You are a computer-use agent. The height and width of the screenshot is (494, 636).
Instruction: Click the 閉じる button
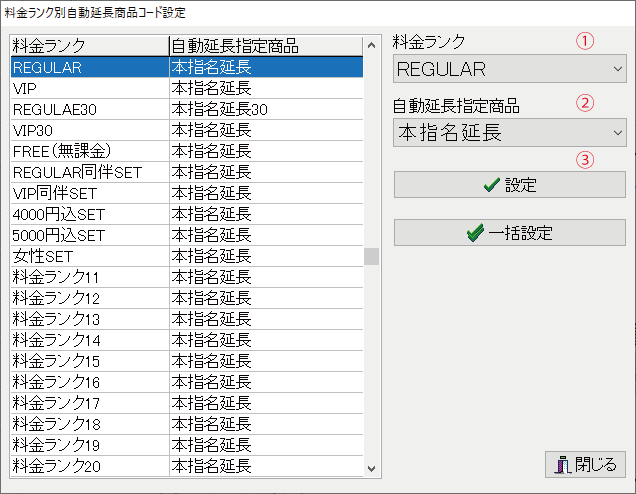pyautogui.click(x=585, y=464)
